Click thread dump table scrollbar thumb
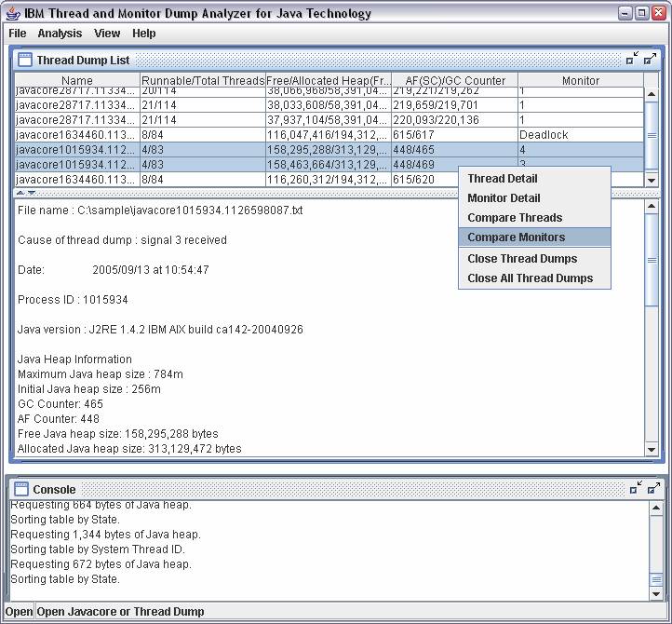672x624 pixels. 652,136
